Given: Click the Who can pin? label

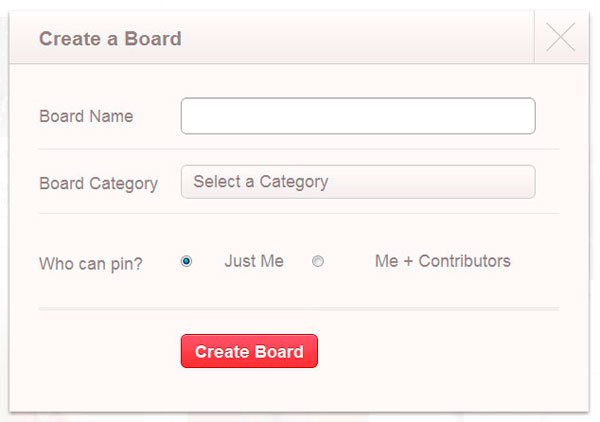Looking at the screenshot, I should point(91,265).
